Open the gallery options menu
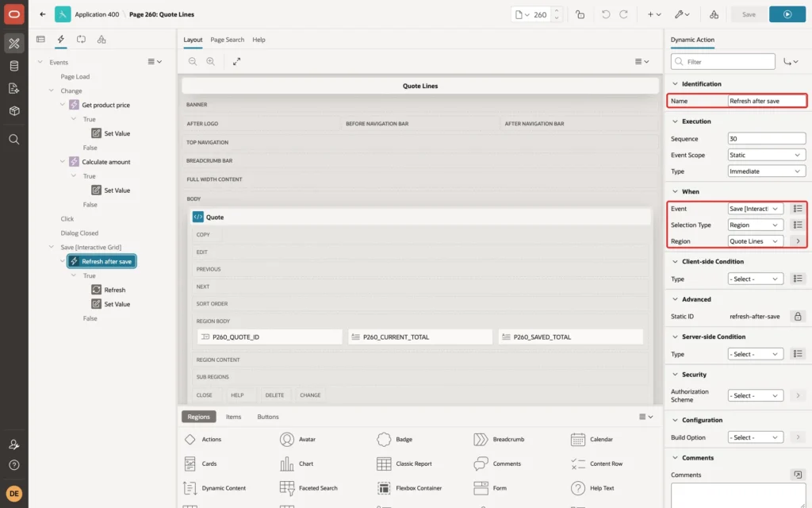Screen dimensions: 812x508 (645, 416)
